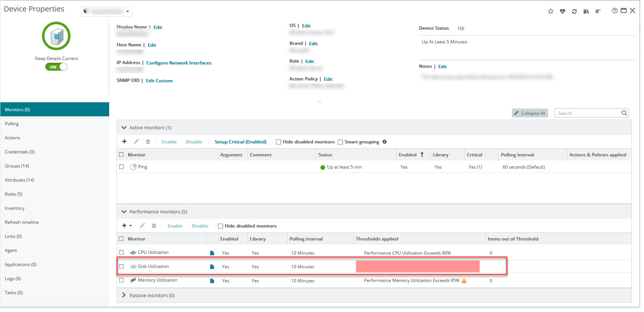Collapse the Performance monitors section
This screenshot has height=312, width=644.
click(x=124, y=212)
